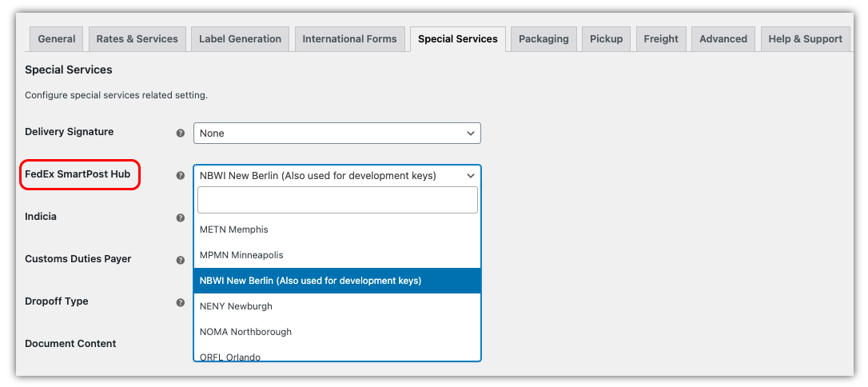Click help icon beside Delivery Signature
This screenshot has width=868, height=387.
(181, 134)
